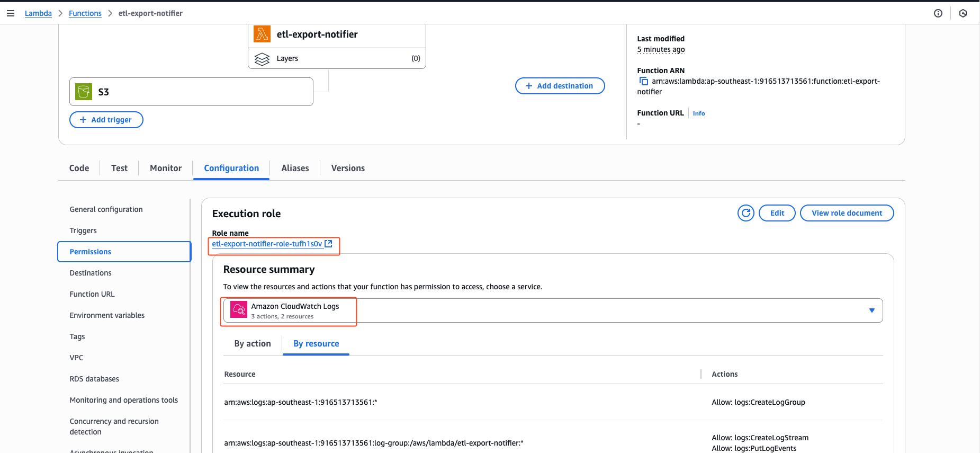Open Concurrency and recursion detection
Viewport: 980px width, 453px height.
114,427
